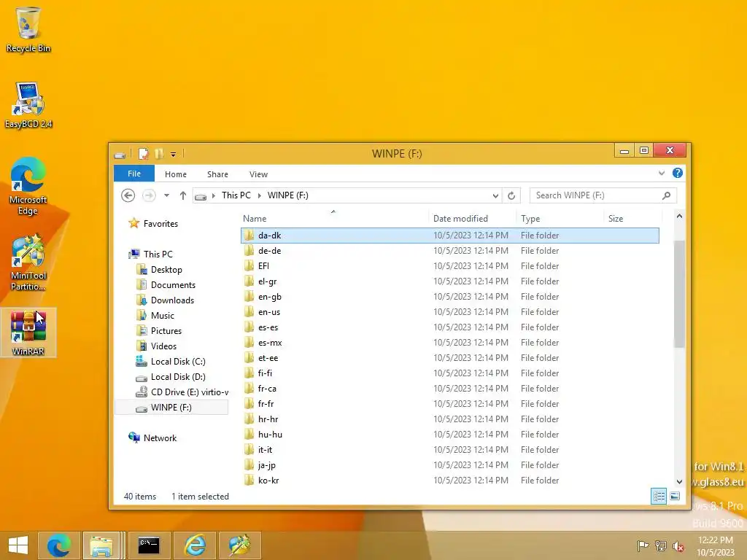
Task: Open Videos in the navigation pane
Action: 163,346
